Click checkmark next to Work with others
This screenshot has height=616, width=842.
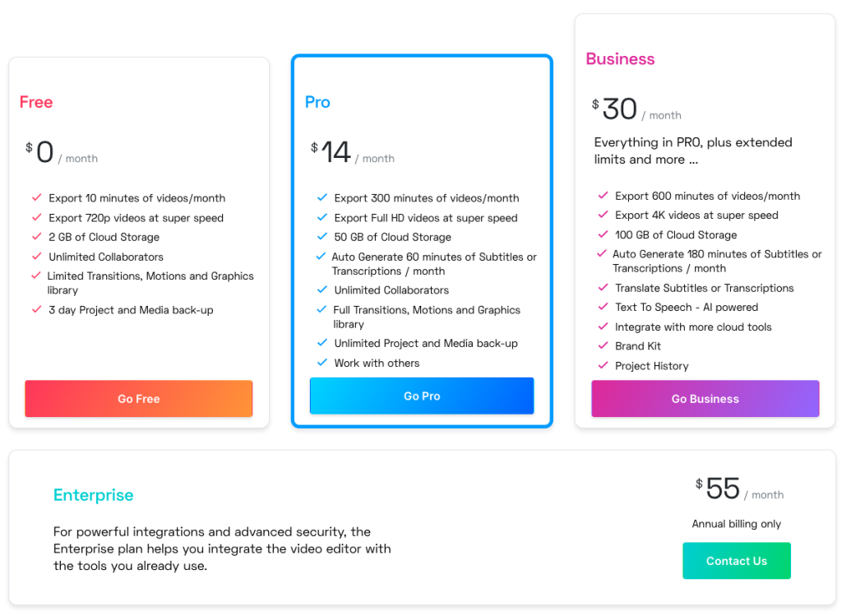(x=322, y=363)
